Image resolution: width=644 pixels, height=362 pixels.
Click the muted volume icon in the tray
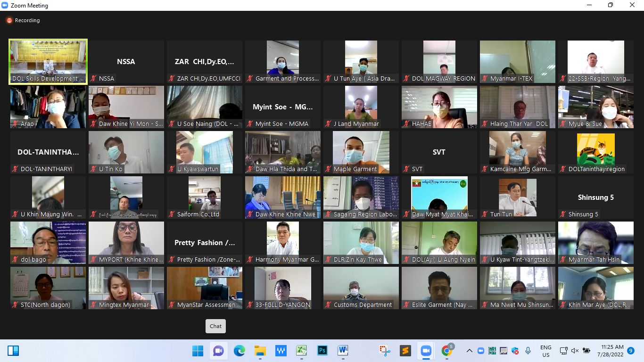575,351
